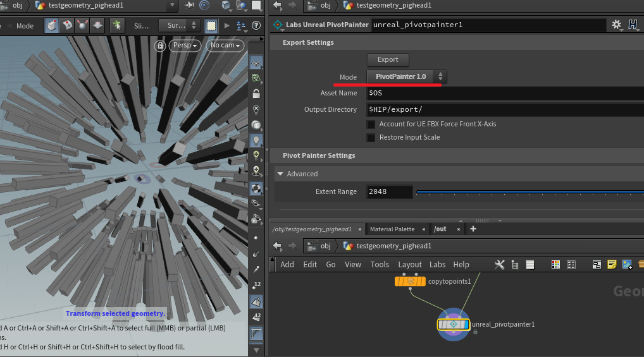Click the viewer link target circle icon
The height and width of the screenshot is (357, 644).
[x=204, y=5]
